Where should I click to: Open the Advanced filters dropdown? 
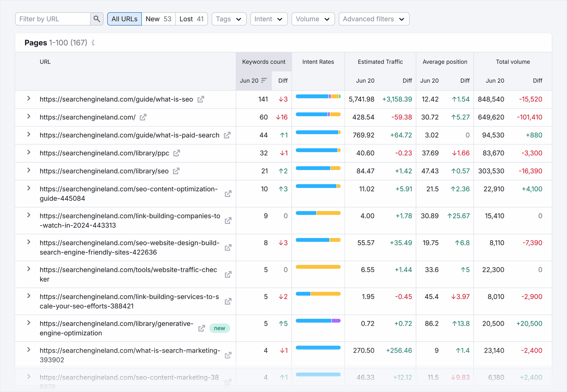pos(374,19)
